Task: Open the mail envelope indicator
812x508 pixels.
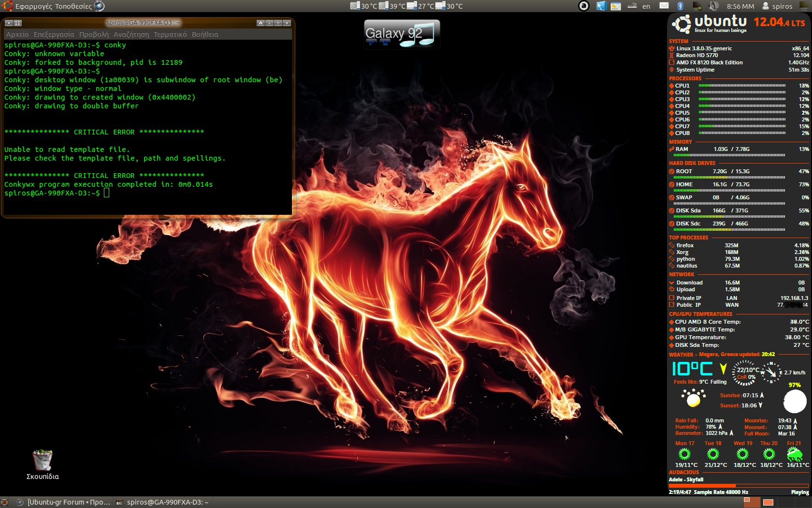Action: coord(664,6)
